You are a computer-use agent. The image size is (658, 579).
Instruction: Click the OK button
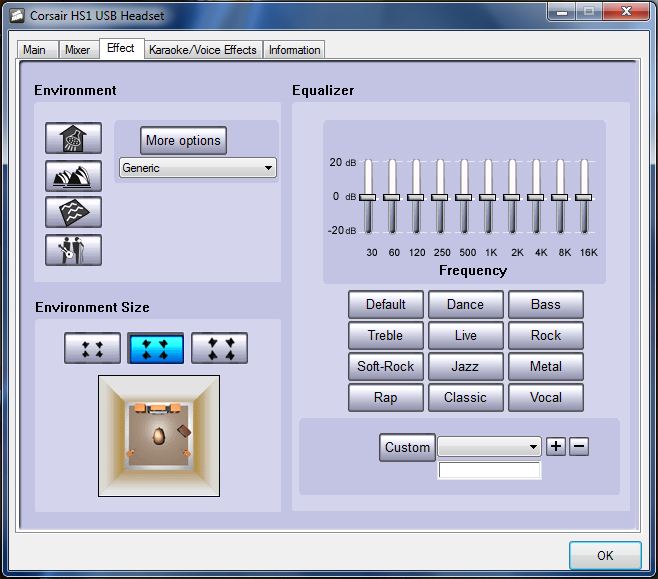point(605,556)
